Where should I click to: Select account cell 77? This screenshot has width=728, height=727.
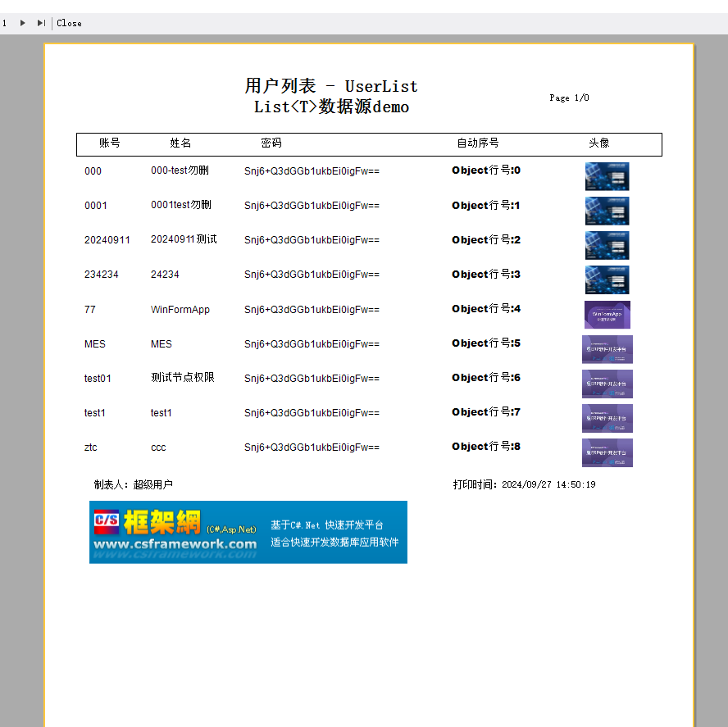coord(90,309)
